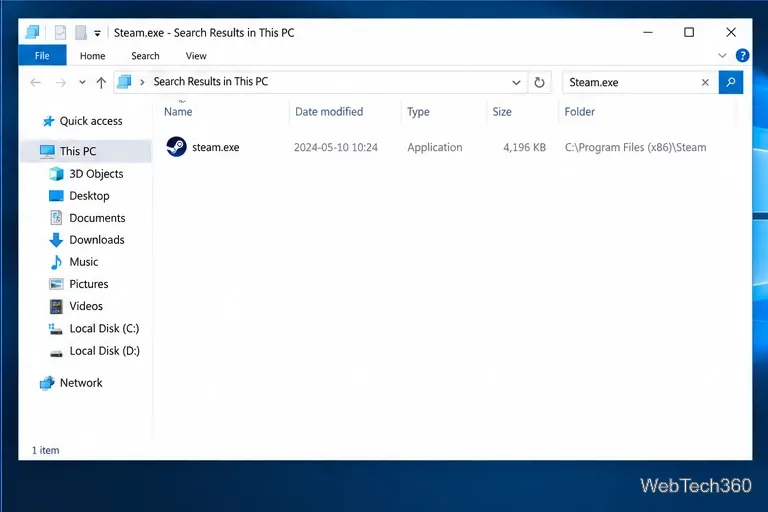The width and height of the screenshot is (768, 512).
Task: Click the Local Disk (D:) drive icon
Action: pos(56,353)
